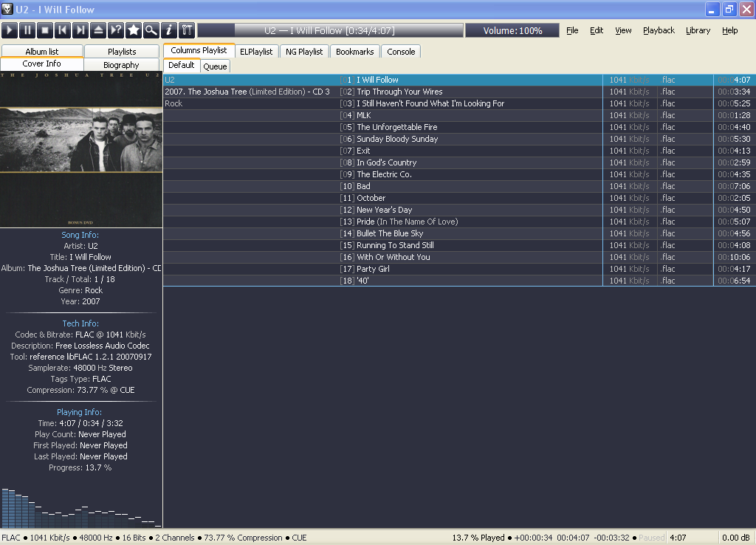Select track 06 Sunday Bloody Sunday
This screenshot has width=756, height=545.
[459, 139]
